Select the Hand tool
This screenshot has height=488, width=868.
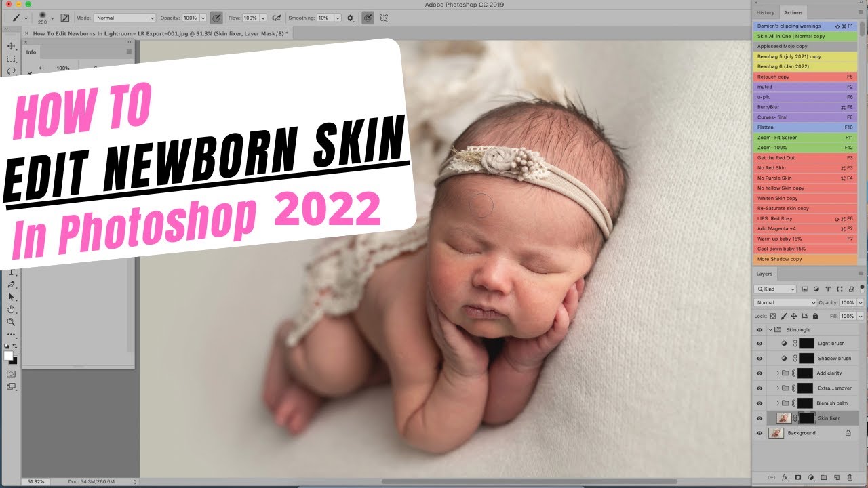coord(11,309)
